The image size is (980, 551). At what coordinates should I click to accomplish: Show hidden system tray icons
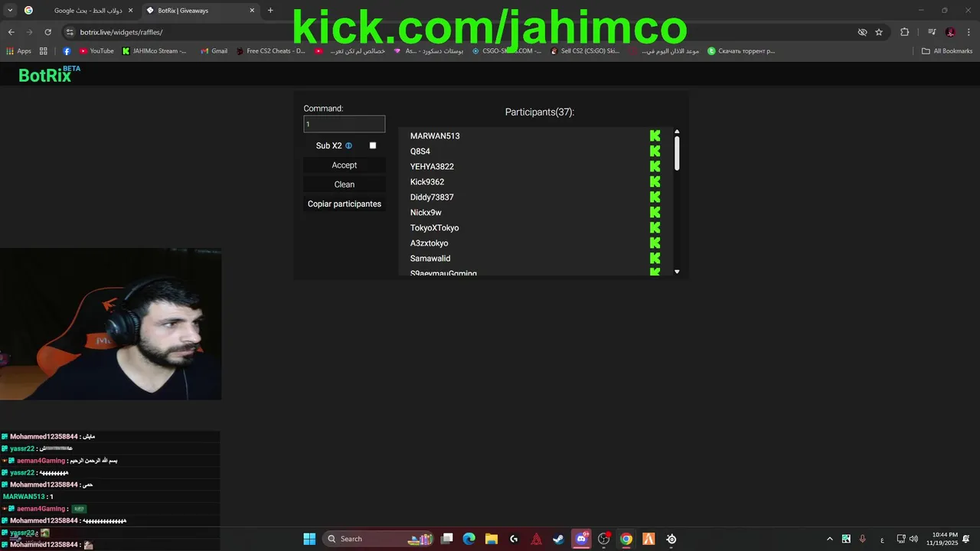[x=829, y=539]
